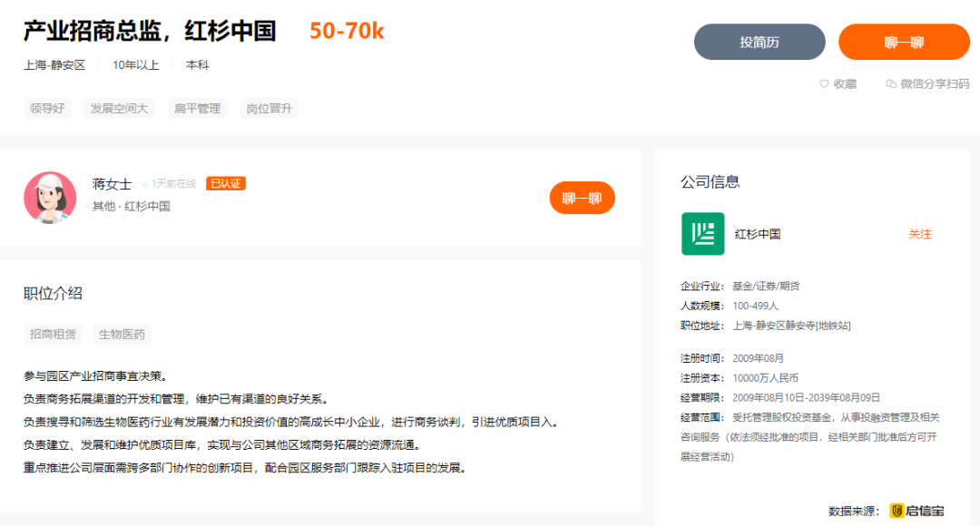980x526 pixels.
Task: Click recruiter name 蒋女士
Action: click(x=107, y=182)
